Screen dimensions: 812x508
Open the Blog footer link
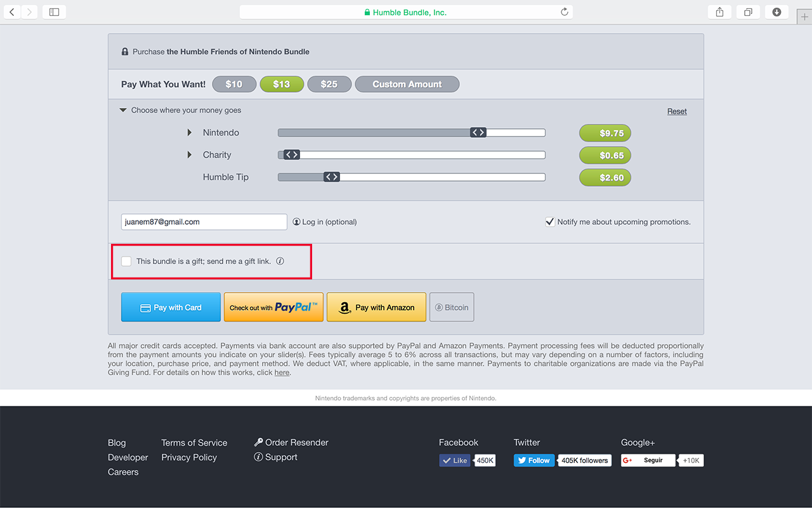117,443
